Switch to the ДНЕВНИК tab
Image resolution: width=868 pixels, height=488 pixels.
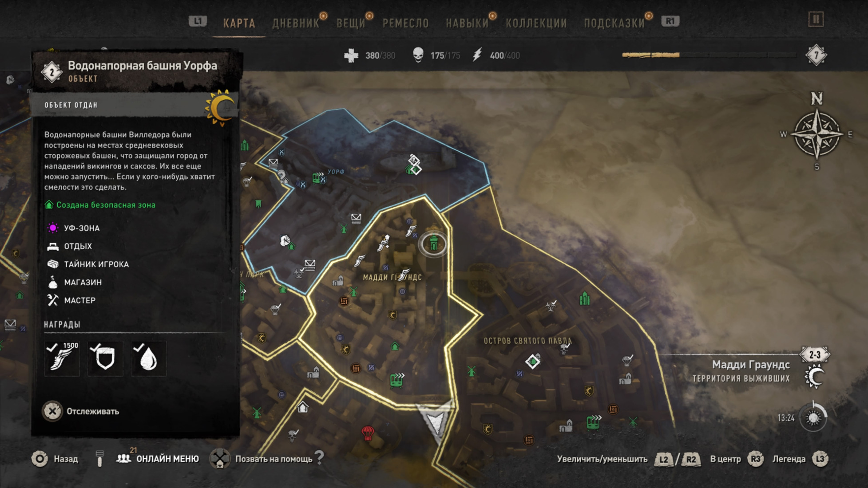296,23
